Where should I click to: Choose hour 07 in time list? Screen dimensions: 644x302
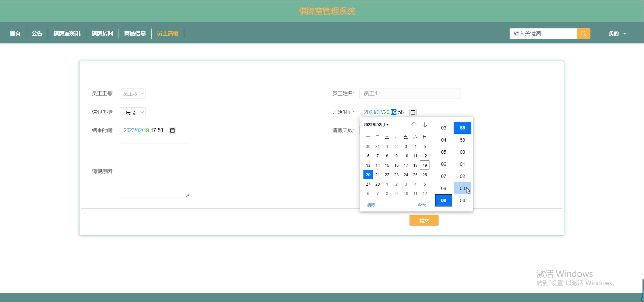(444, 176)
